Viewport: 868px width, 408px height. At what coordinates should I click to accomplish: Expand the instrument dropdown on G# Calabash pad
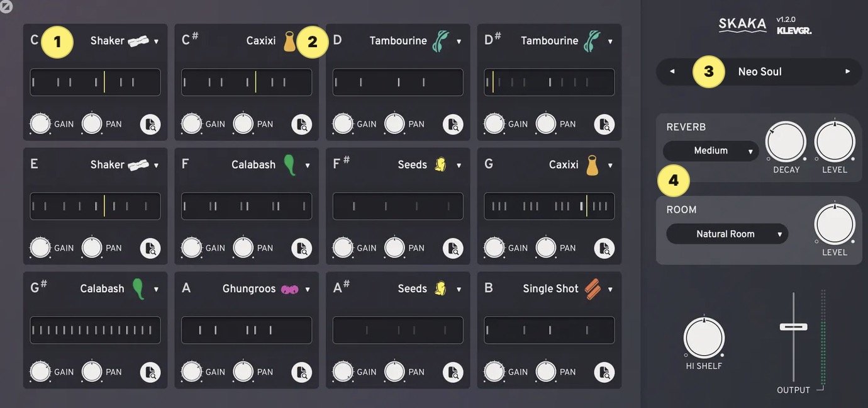(156, 290)
